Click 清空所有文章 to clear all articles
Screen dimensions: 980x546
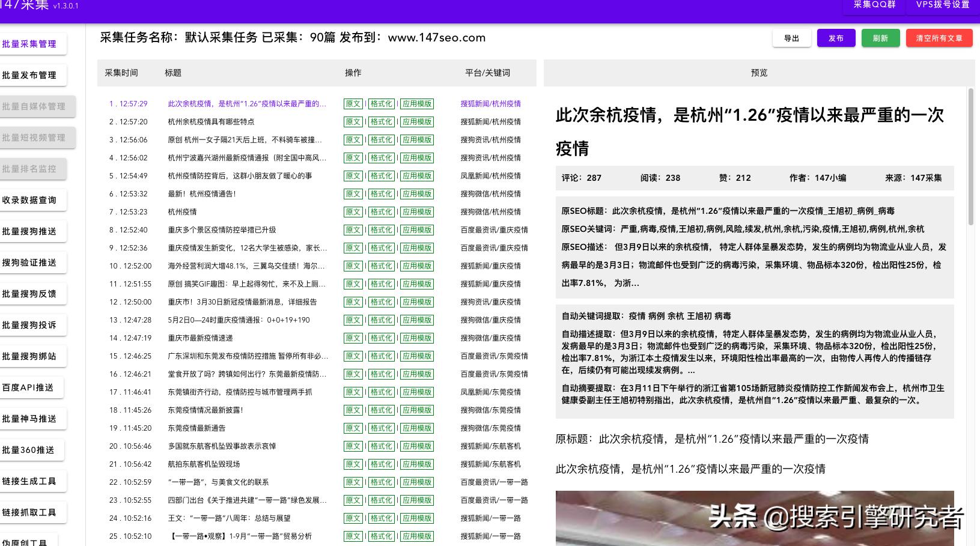tap(939, 37)
